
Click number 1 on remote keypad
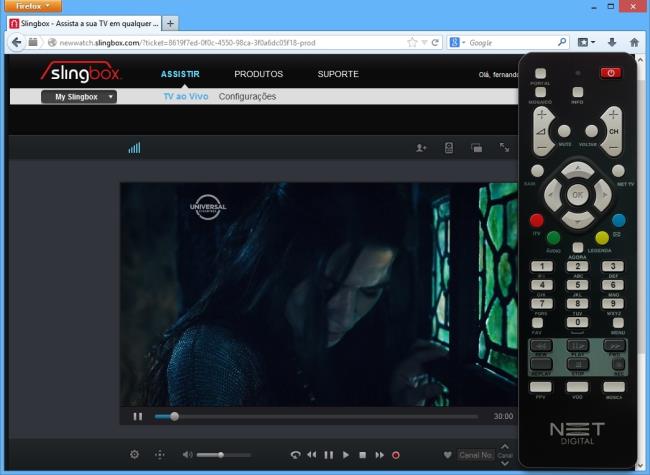[542, 266]
